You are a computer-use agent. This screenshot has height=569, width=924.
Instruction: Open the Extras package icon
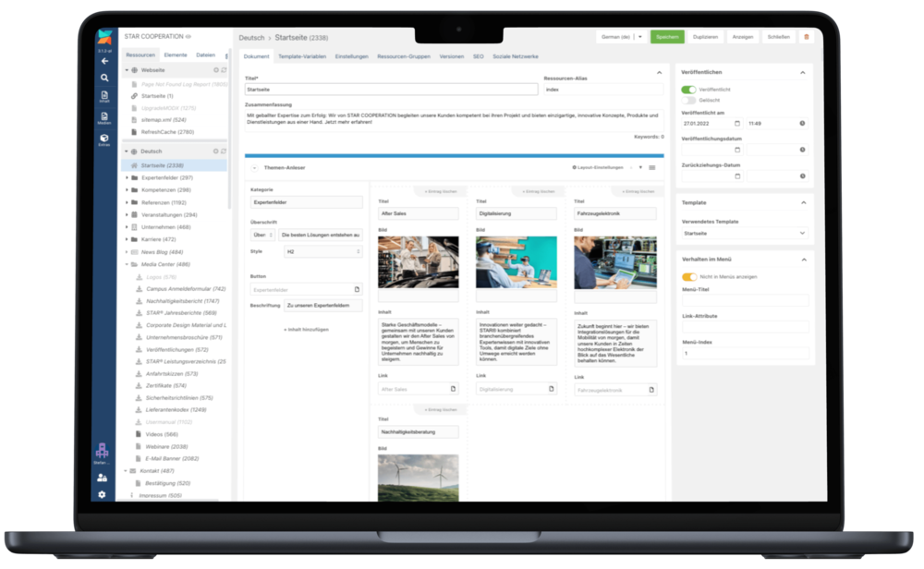104,140
